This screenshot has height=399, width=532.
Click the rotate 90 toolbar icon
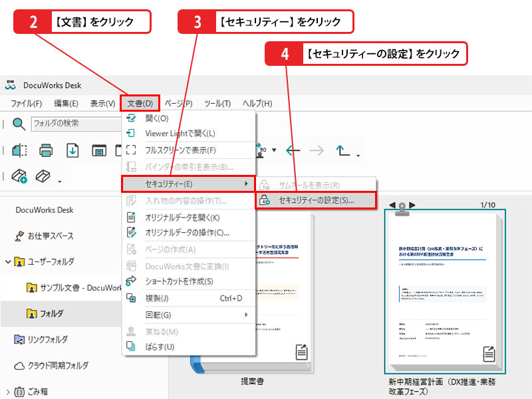(x=261, y=150)
